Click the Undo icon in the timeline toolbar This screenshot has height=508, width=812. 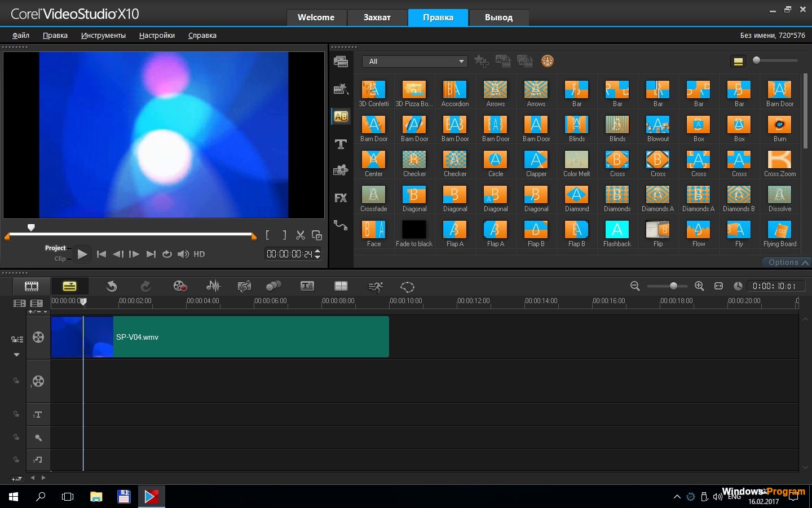[112, 286]
